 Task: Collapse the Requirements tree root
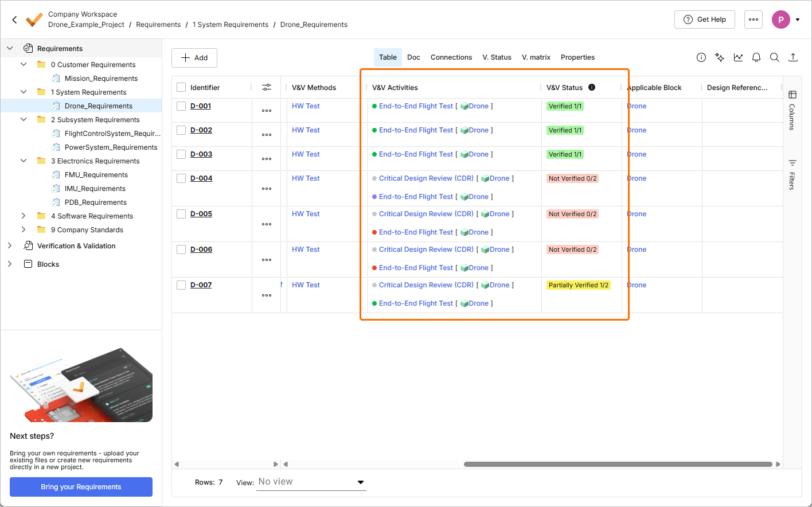tap(10, 48)
